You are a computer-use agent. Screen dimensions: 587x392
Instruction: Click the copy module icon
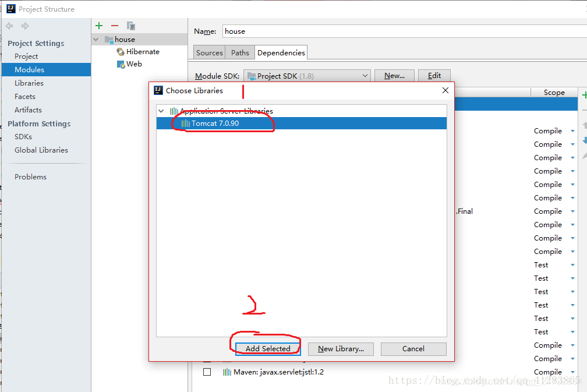[x=130, y=26]
